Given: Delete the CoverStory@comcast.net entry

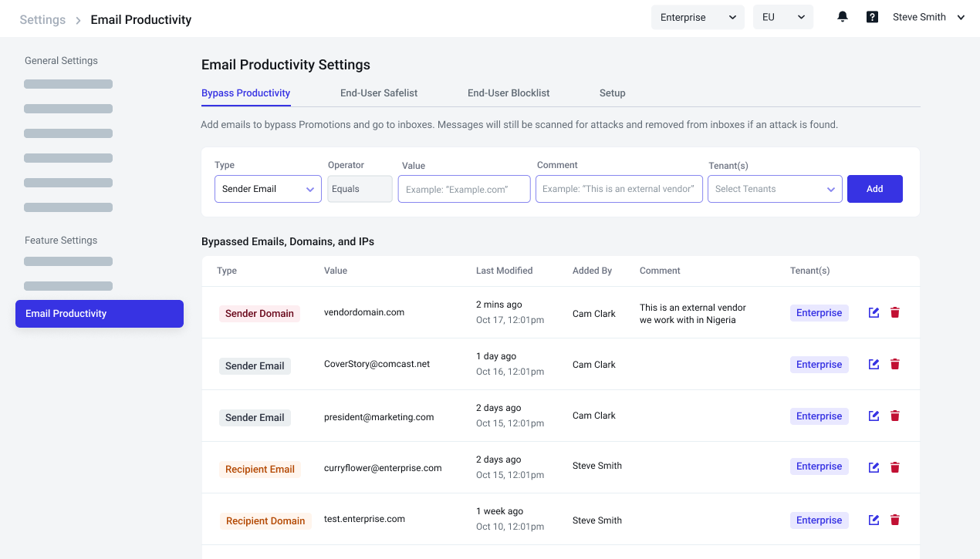Looking at the screenshot, I should tap(895, 364).
